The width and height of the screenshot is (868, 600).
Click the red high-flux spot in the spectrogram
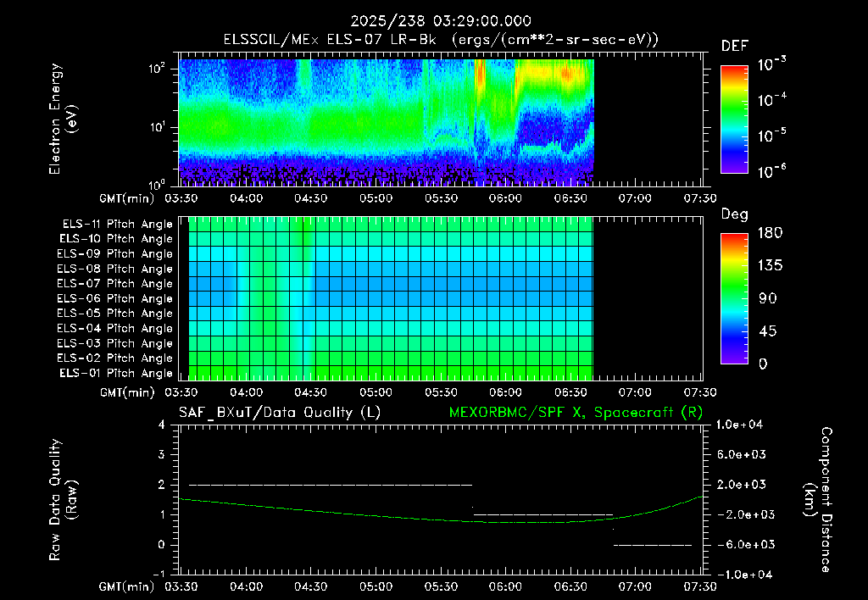pyautogui.click(x=565, y=74)
